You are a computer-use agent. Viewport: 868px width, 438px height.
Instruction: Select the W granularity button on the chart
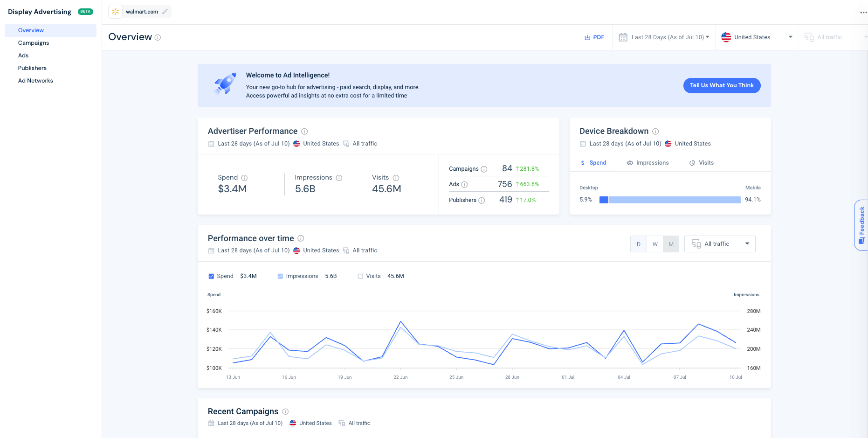[x=654, y=243]
